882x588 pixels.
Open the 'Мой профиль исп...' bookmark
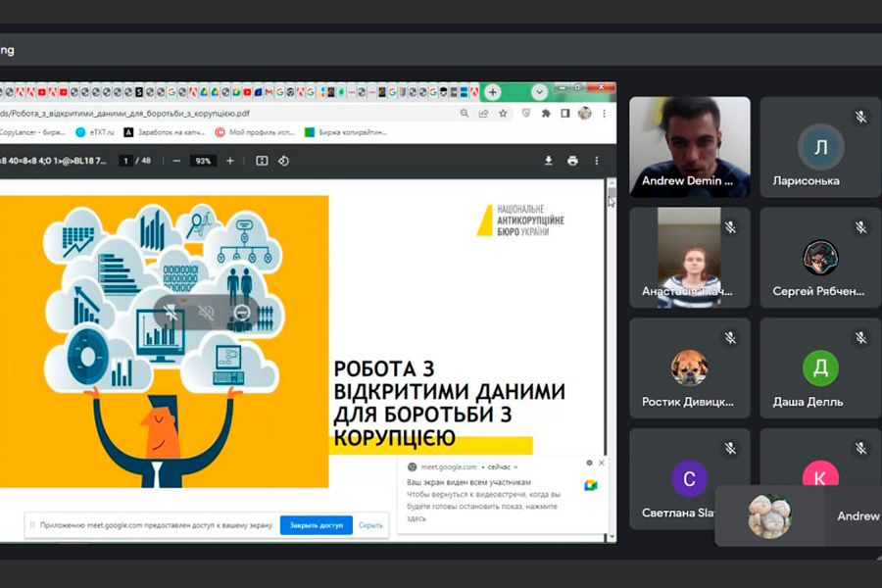(255, 132)
